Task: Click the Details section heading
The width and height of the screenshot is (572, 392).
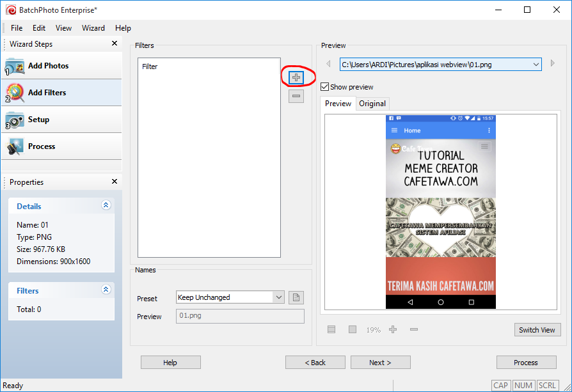Action: coord(29,207)
